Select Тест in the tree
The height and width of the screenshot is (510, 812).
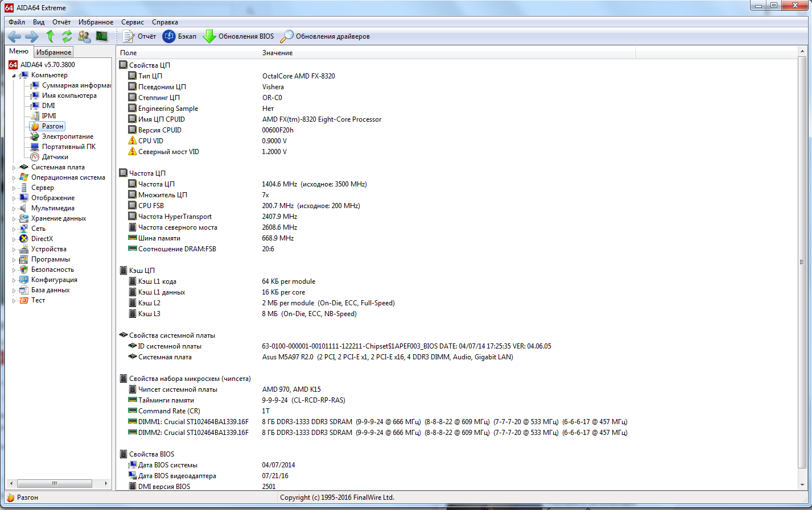click(x=38, y=300)
